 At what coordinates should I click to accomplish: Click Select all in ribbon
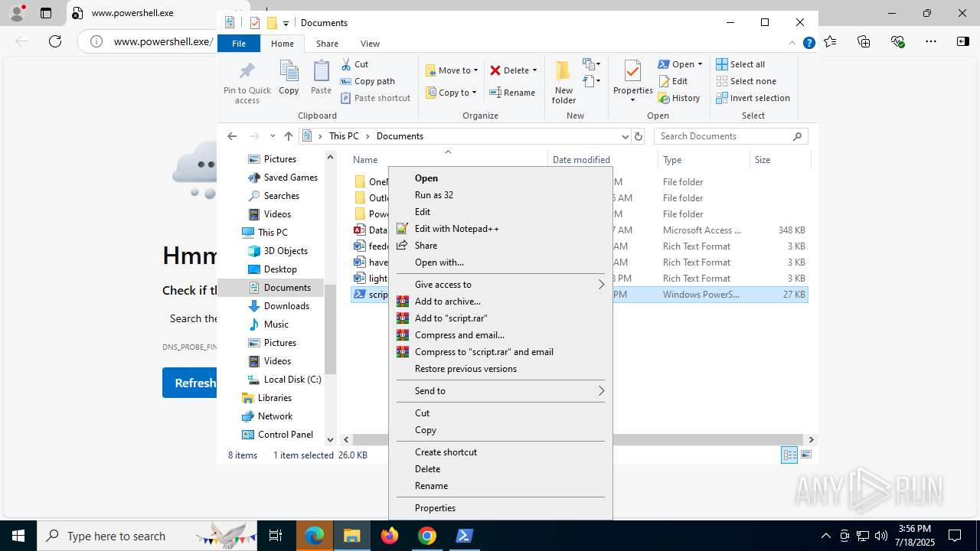(740, 64)
